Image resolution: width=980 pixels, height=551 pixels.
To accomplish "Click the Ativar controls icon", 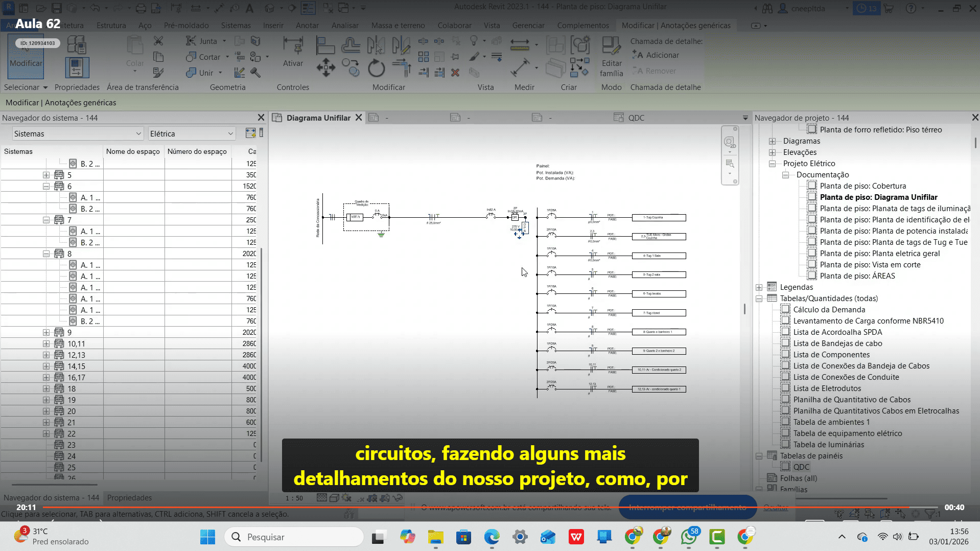I will coord(293,51).
